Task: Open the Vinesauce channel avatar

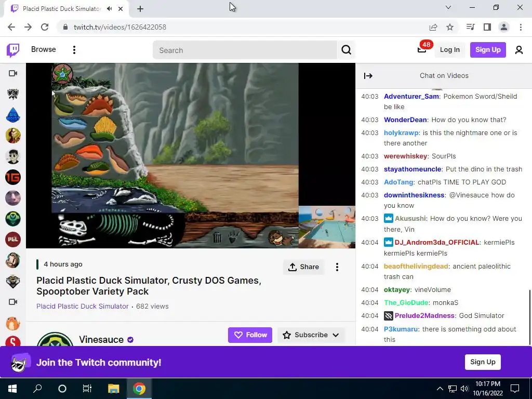Action: coord(55,339)
